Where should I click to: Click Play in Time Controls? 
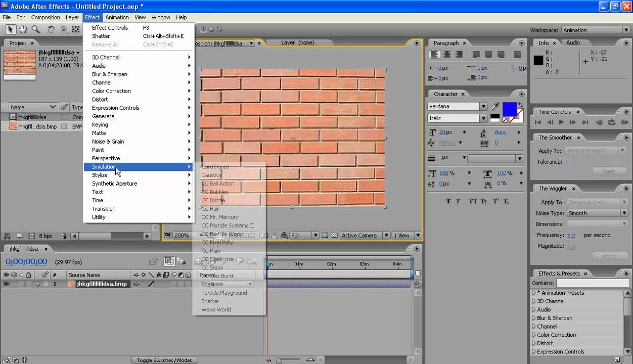pos(561,122)
